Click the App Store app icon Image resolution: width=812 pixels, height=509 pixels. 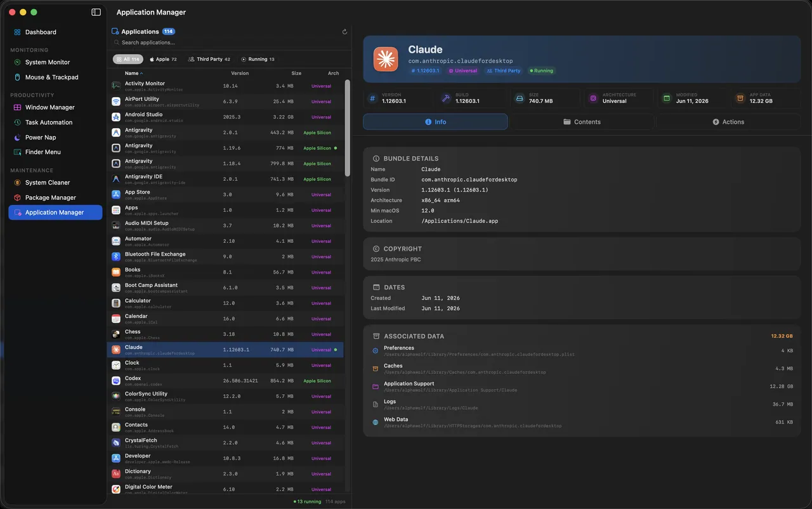tap(116, 194)
